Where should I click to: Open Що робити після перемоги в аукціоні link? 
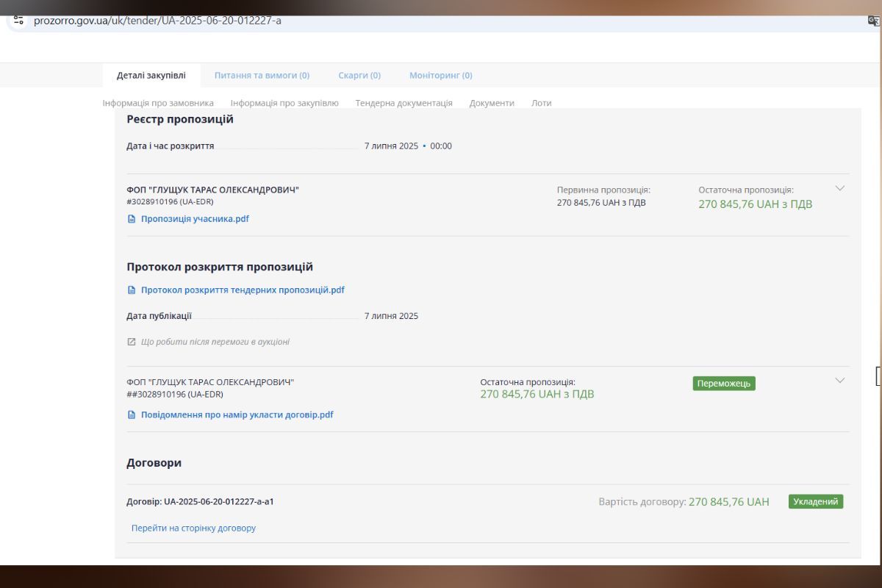215,342
